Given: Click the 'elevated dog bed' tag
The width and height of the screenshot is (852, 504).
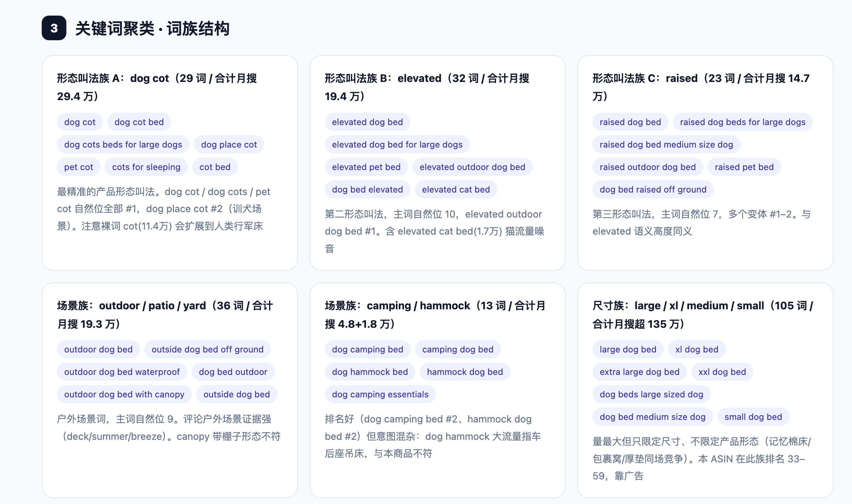Looking at the screenshot, I should tap(368, 122).
